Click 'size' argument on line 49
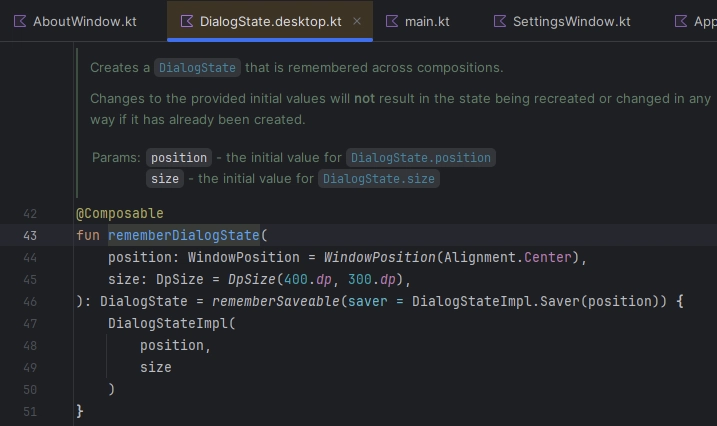717x426 pixels. coord(155,367)
